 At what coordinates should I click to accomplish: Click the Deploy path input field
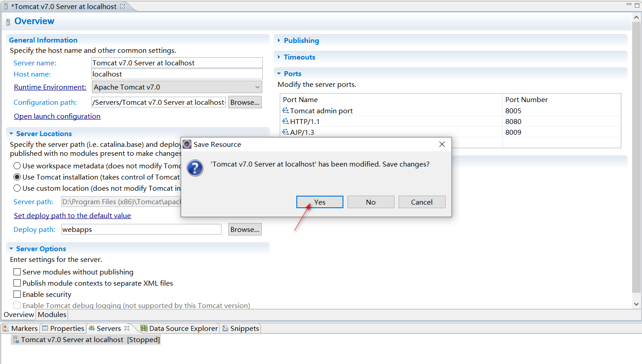tap(141, 229)
